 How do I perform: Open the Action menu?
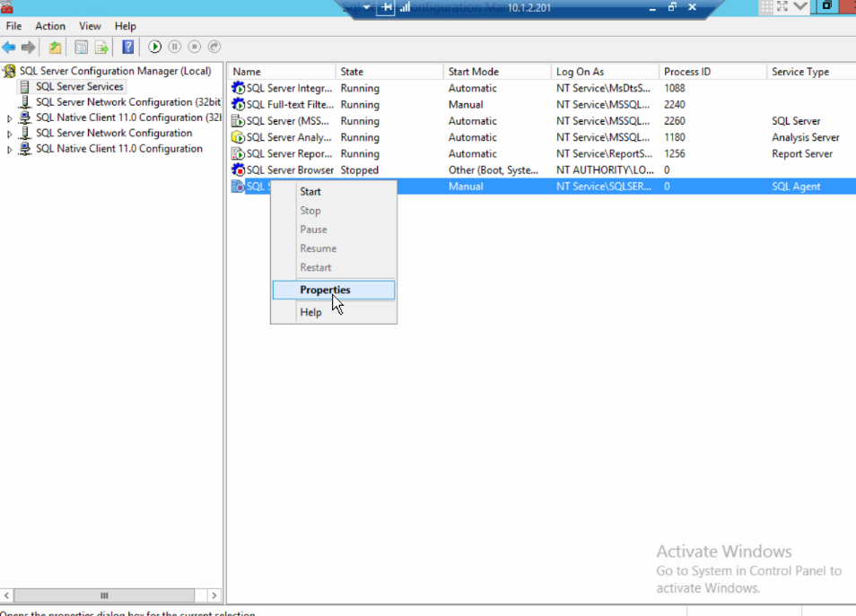(x=50, y=26)
